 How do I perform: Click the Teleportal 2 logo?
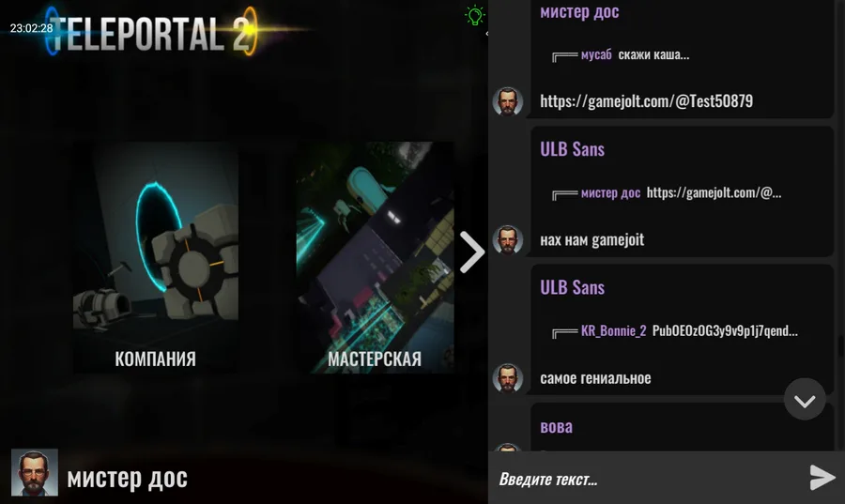[x=151, y=32]
